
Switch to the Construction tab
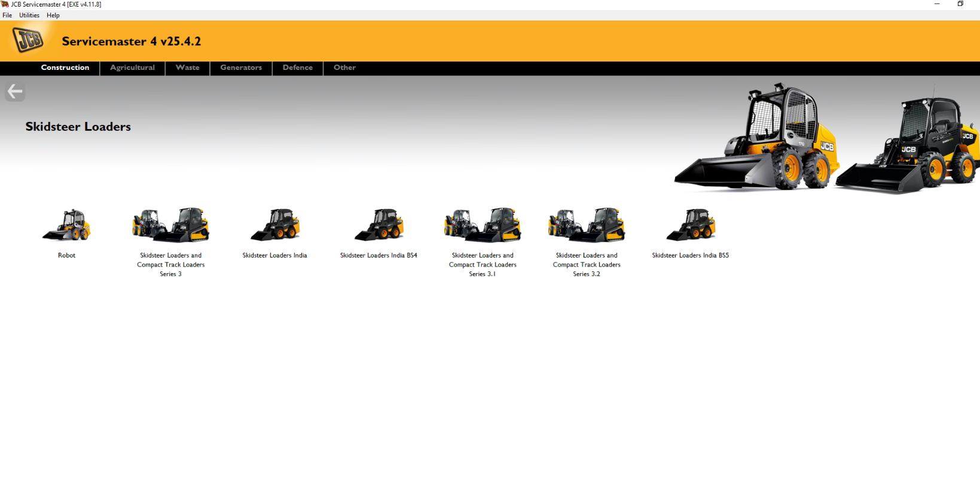point(65,68)
